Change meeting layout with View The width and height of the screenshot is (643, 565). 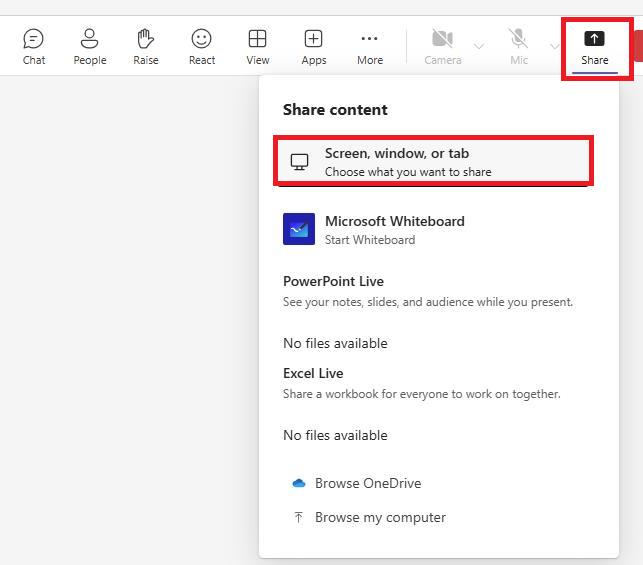coord(258,47)
